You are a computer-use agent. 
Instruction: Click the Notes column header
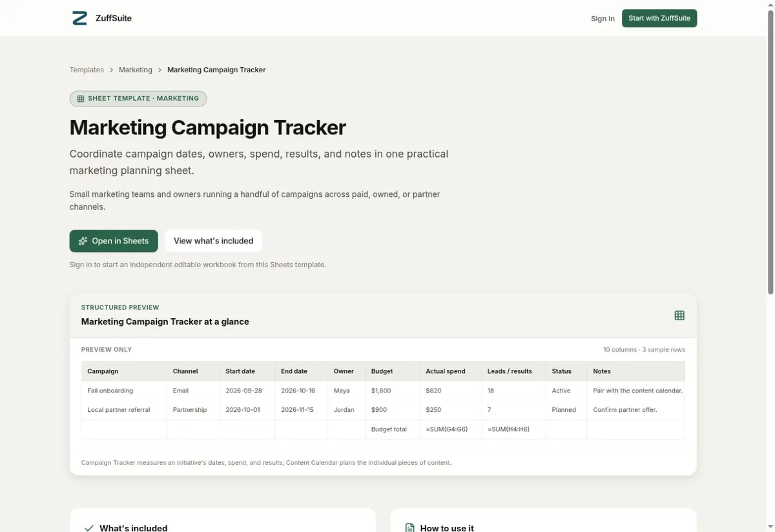click(635, 371)
